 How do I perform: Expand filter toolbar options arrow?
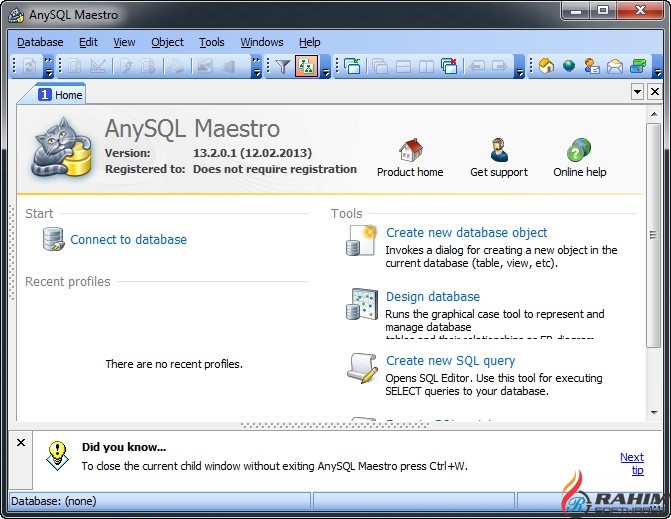(326, 67)
